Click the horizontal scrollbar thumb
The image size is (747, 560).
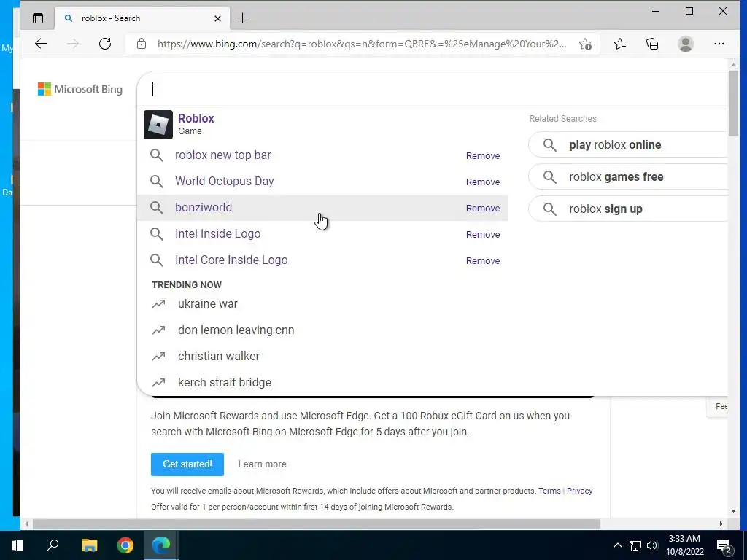316,524
